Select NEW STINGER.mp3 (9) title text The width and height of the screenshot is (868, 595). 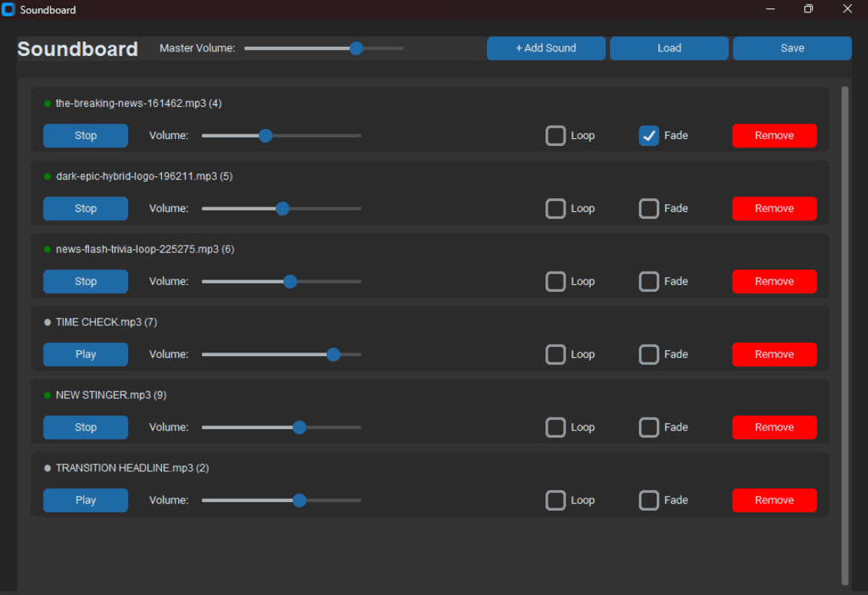pos(111,395)
